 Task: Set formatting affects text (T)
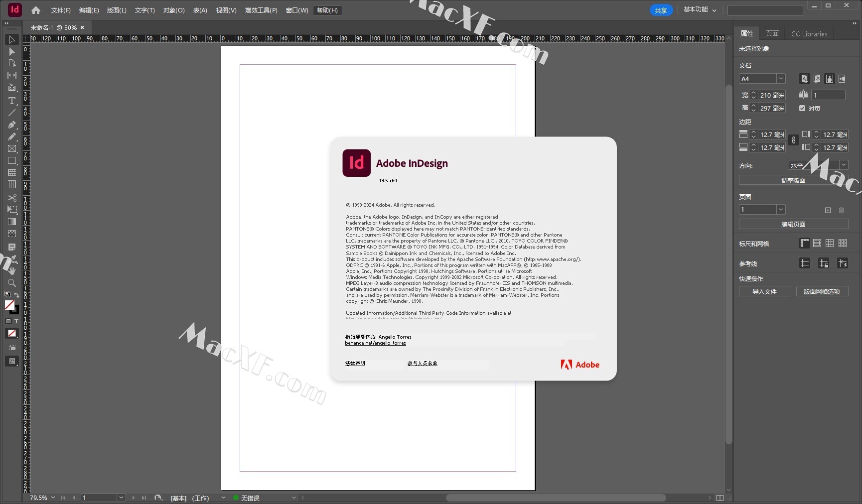tap(16, 321)
